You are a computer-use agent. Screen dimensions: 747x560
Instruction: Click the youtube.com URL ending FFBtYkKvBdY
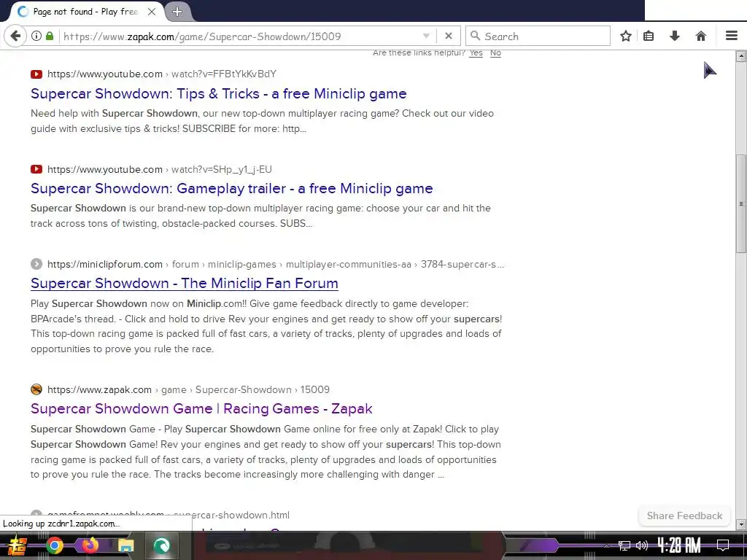162,74
